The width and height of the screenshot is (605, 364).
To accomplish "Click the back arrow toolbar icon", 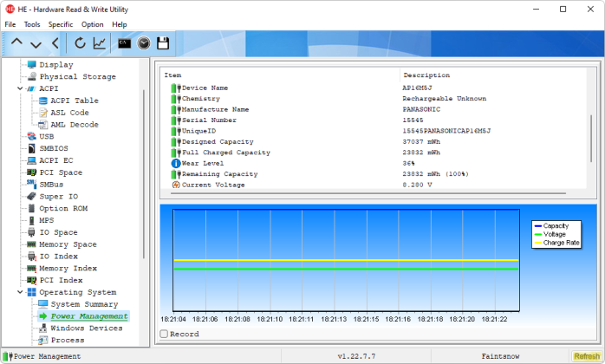I will (55, 42).
